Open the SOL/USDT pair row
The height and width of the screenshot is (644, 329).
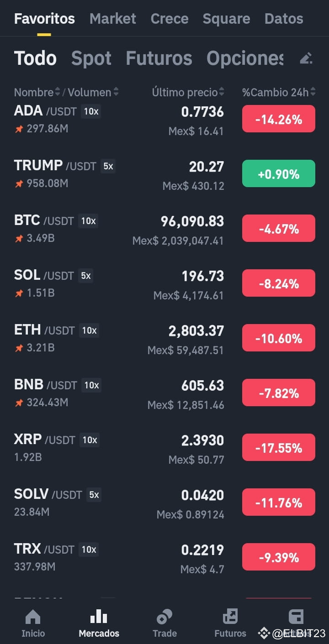pos(164,284)
